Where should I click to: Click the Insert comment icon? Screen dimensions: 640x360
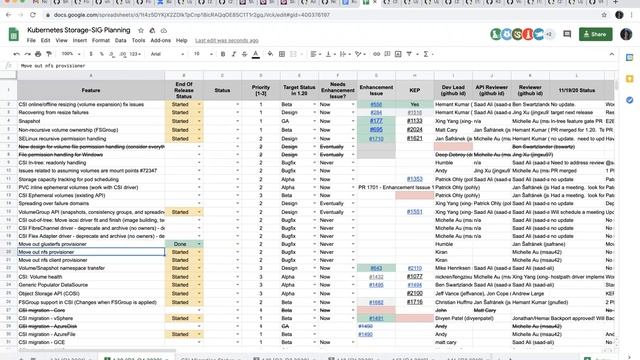point(387,54)
